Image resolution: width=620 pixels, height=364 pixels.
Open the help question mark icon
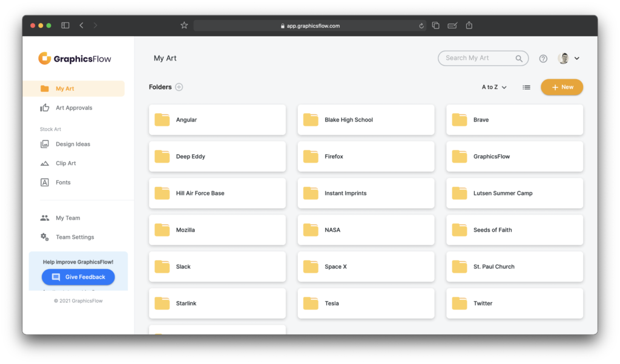[543, 59]
